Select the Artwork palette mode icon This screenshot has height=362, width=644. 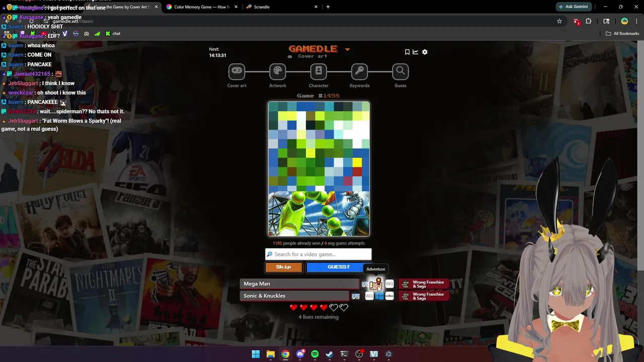277,71
